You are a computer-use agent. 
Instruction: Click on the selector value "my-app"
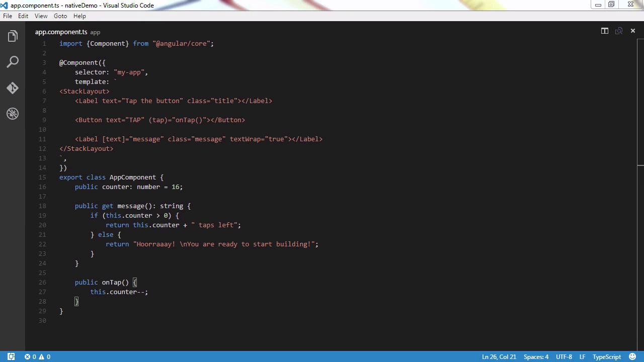(129, 72)
